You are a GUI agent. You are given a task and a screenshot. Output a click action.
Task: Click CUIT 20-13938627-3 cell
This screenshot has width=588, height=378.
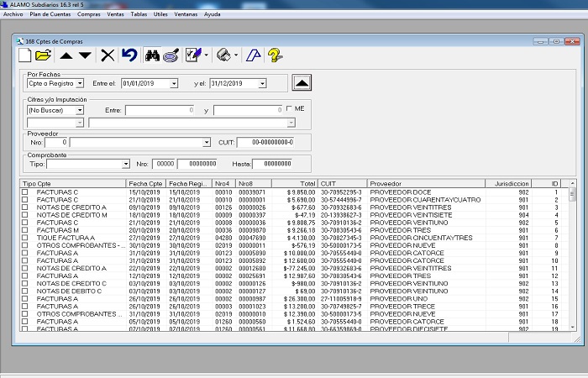[x=341, y=215]
